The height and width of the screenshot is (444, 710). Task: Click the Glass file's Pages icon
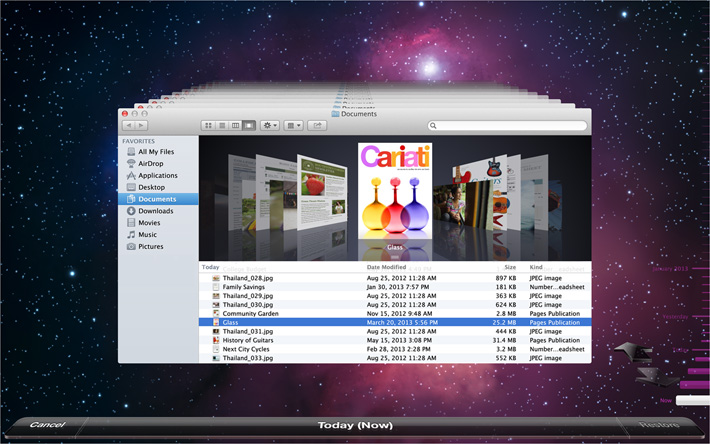[x=216, y=322]
